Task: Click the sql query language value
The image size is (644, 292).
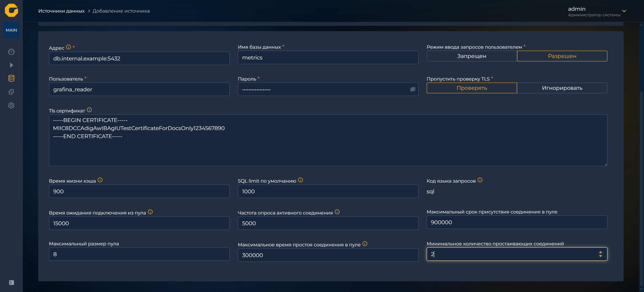Action: (x=430, y=191)
